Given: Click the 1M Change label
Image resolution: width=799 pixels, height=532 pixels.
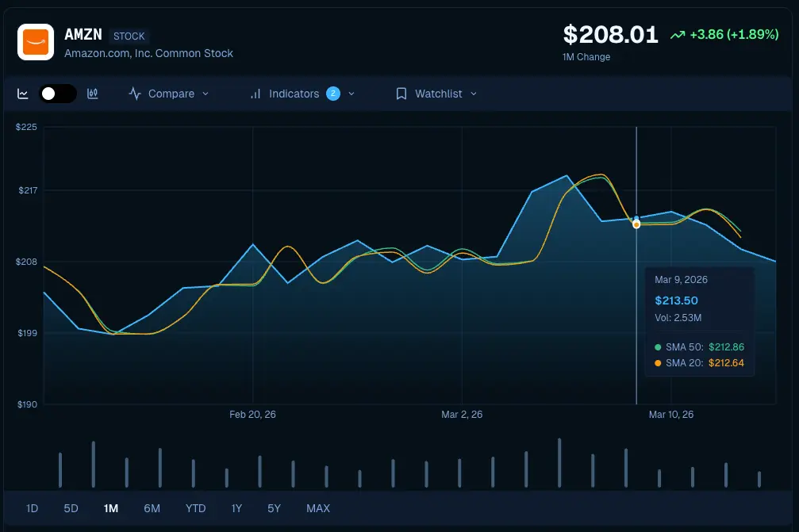Looking at the screenshot, I should (x=586, y=57).
